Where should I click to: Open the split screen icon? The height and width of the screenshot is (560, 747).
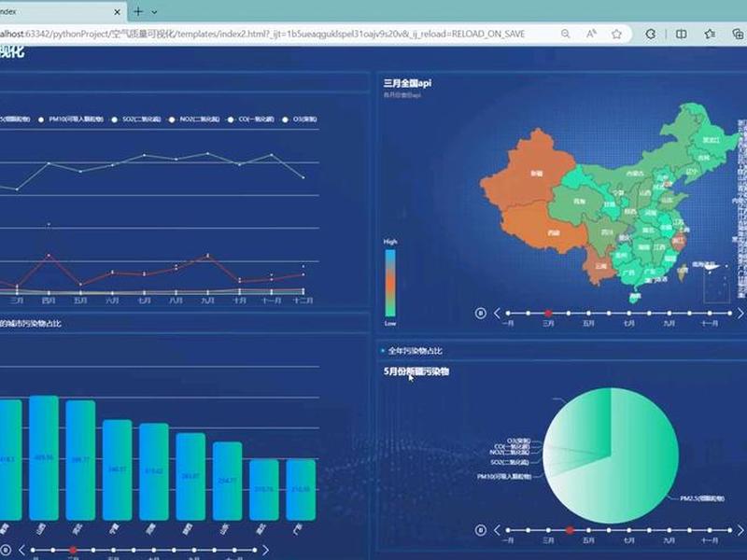[x=682, y=34]
